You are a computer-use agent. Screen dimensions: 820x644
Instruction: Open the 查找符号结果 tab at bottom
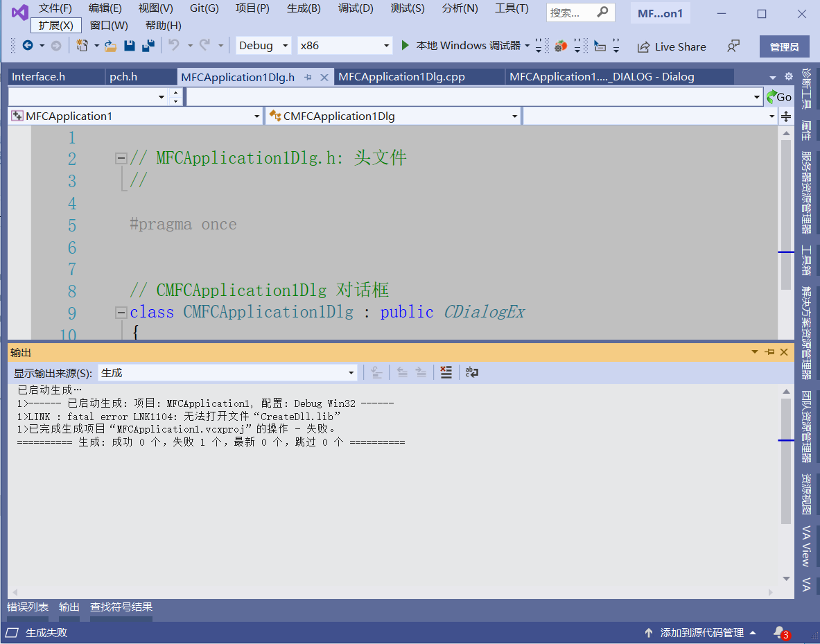(x=121, y=607)
